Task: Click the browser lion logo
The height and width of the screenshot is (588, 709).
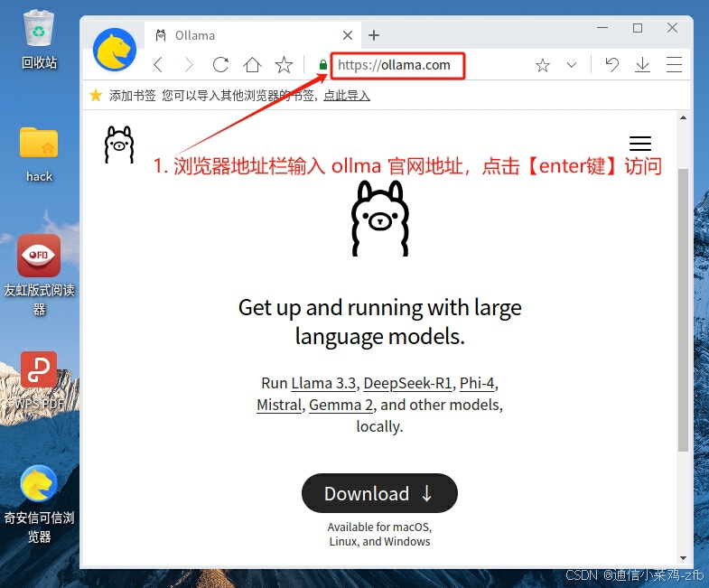Action: pos(115,50)
